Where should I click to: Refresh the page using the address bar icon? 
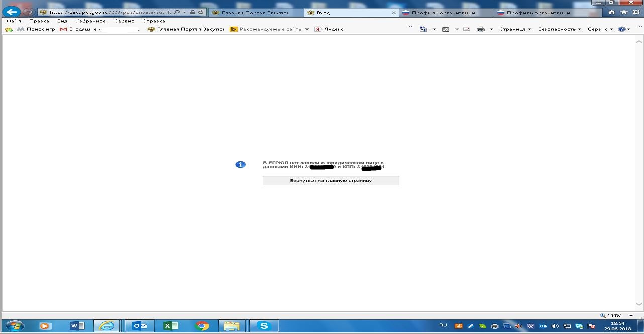click(x=201, y=12)
